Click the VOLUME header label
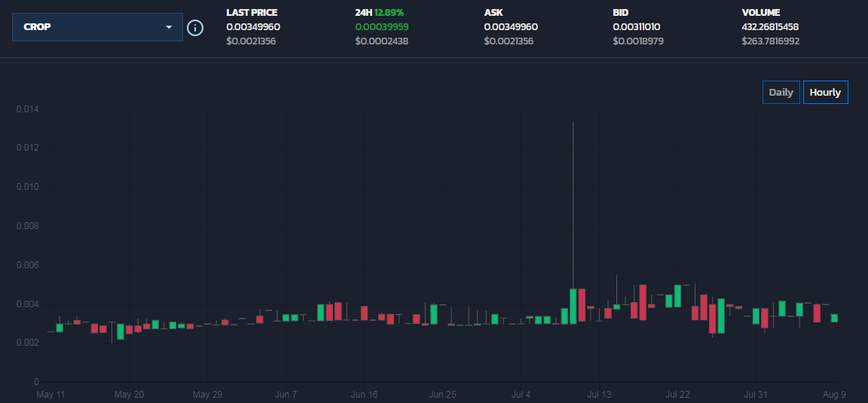868x403 pixels. coord(760,12)
